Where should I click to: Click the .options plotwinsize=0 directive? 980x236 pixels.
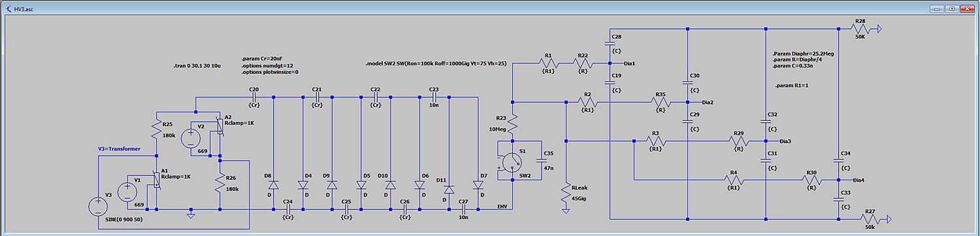270,73
